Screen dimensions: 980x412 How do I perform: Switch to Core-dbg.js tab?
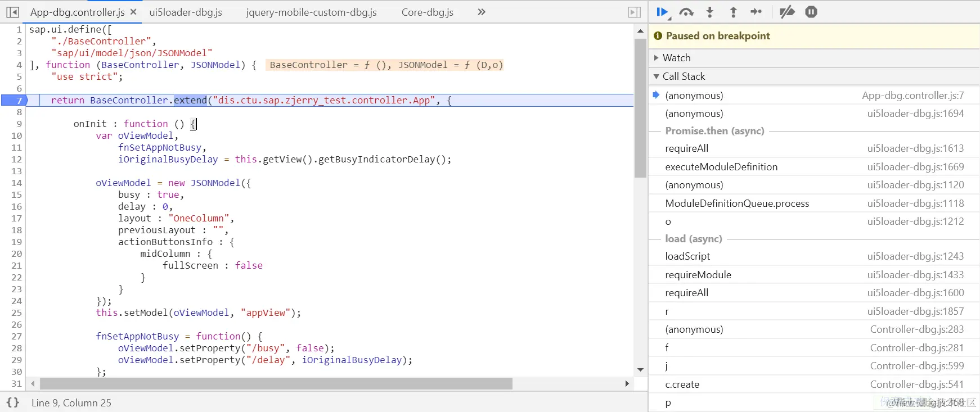428,12
